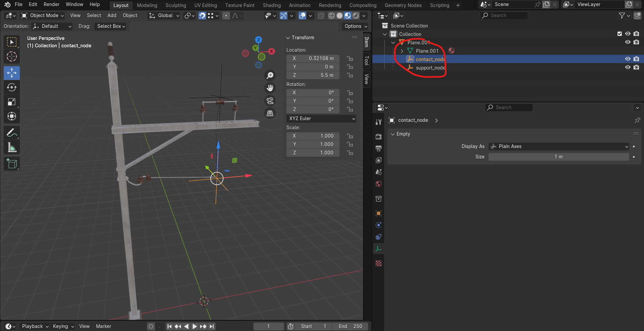This screenshot has width=644, height=331.
Task: Choose the Measure tool
Action: pyautogui.click(x=12, y=147)
